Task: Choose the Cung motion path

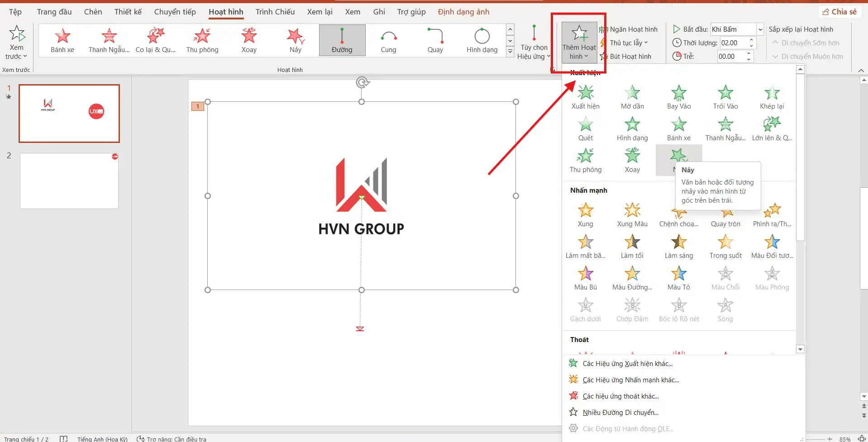Action: point(389,40)
